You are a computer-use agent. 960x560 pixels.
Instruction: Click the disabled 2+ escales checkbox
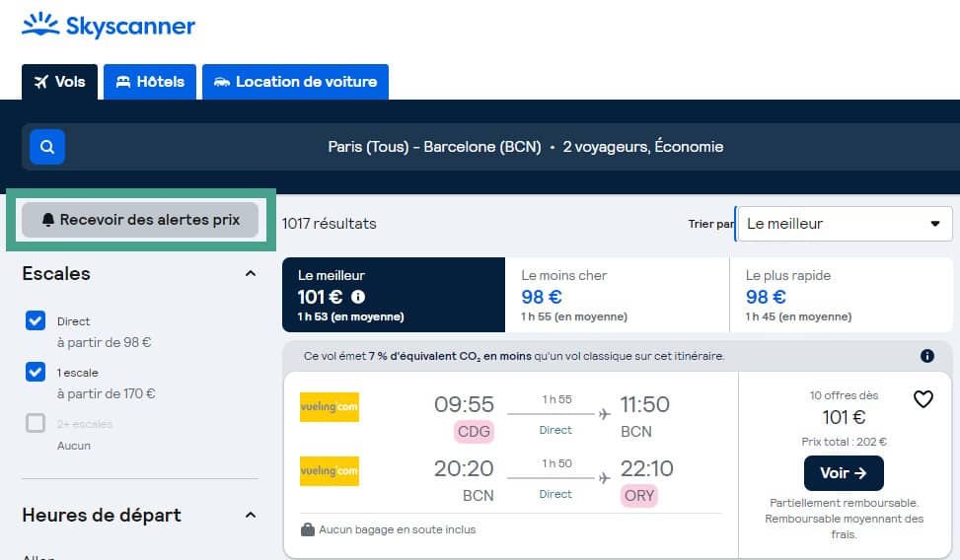36,423
